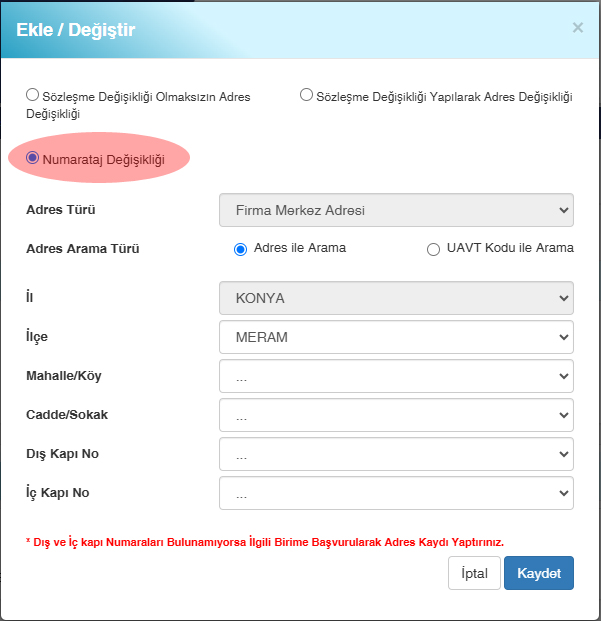Click the Ekle / Değiştir dialog title
The width and height of the screenshot is (601, 621).
76,30
